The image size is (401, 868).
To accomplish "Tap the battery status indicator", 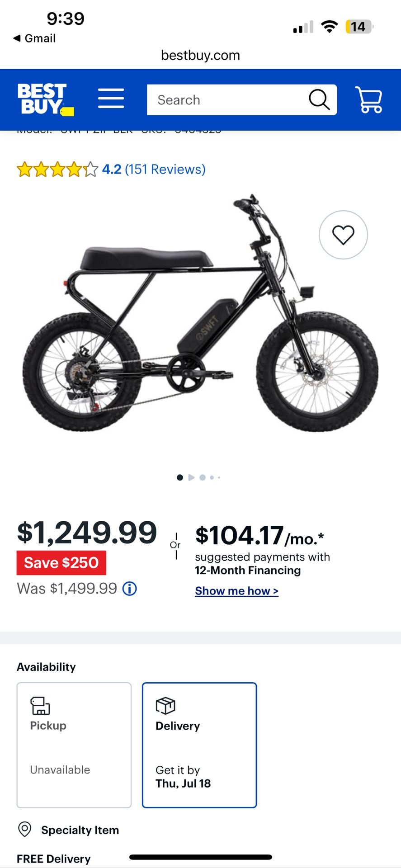I will pos(359,27).
